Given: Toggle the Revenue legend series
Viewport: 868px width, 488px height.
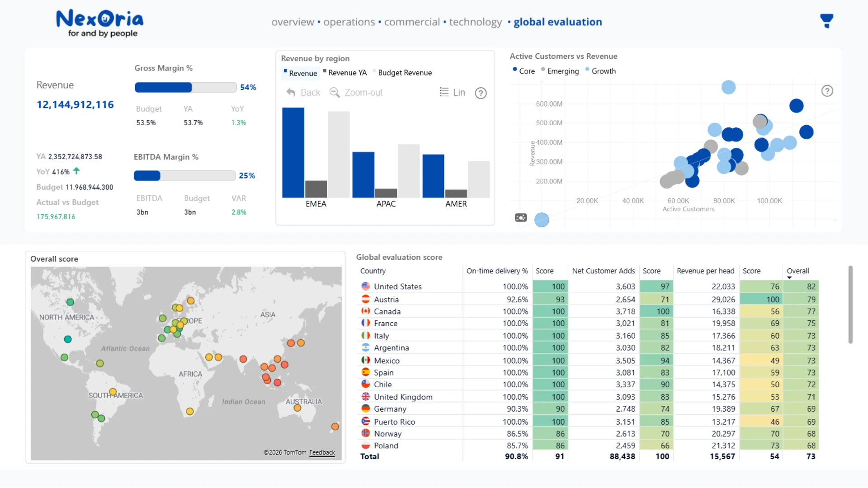Looking at the screenshot, I should tap(302, 73).
